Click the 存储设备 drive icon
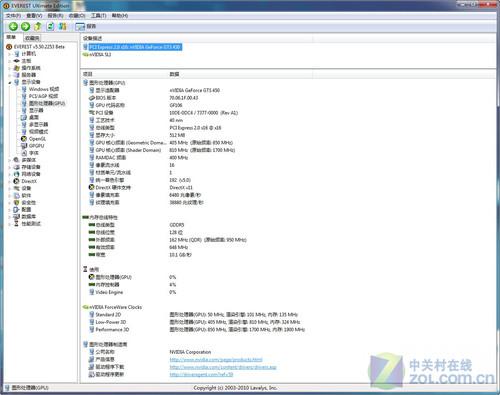500x395 pixels. (16, 167)
